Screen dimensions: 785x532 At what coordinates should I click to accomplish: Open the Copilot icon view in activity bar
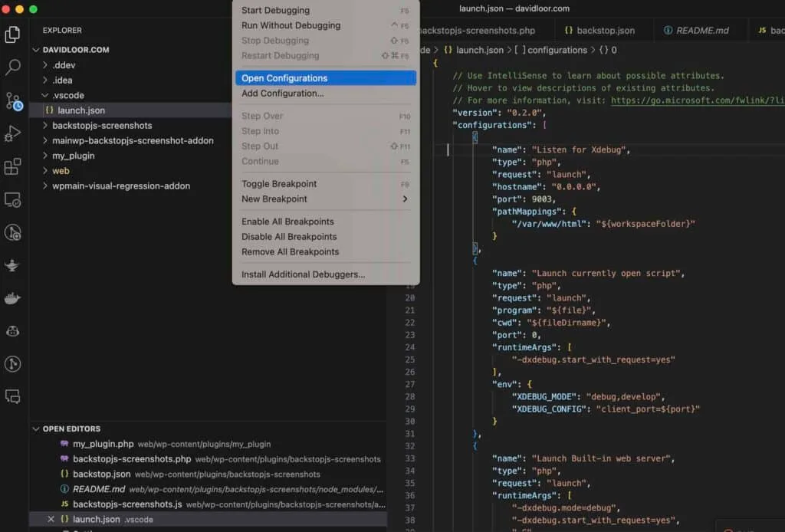tap(12, 331)
